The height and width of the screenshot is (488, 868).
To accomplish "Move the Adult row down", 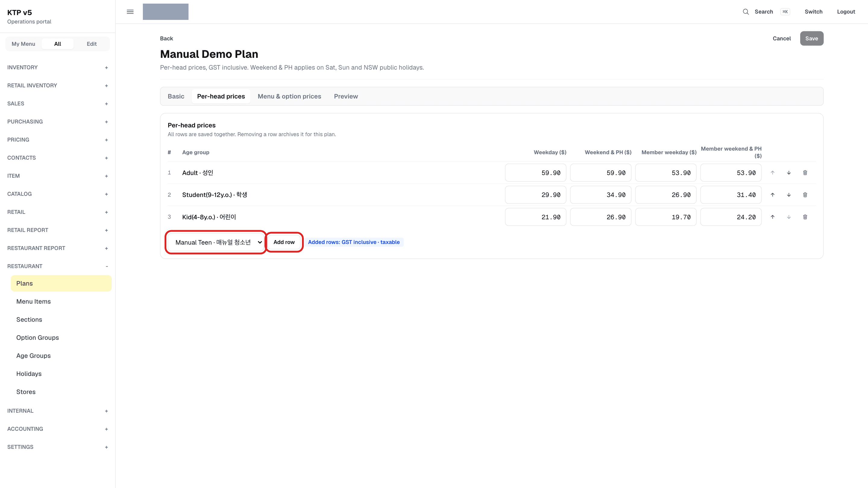I will 789,173.
